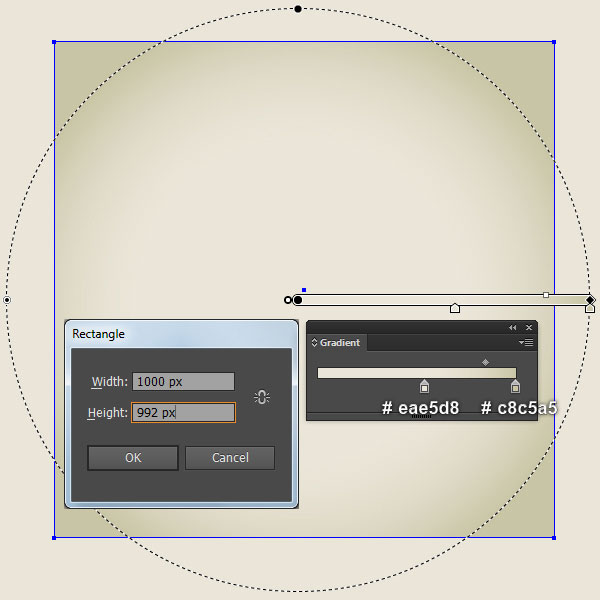Click OK in the Rectangle dialog
The width and height of the screenshot is (600, 600).
133,458
